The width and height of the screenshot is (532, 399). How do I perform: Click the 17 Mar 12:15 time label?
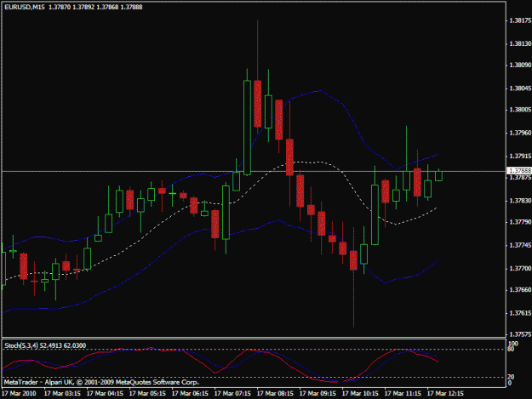445,394
